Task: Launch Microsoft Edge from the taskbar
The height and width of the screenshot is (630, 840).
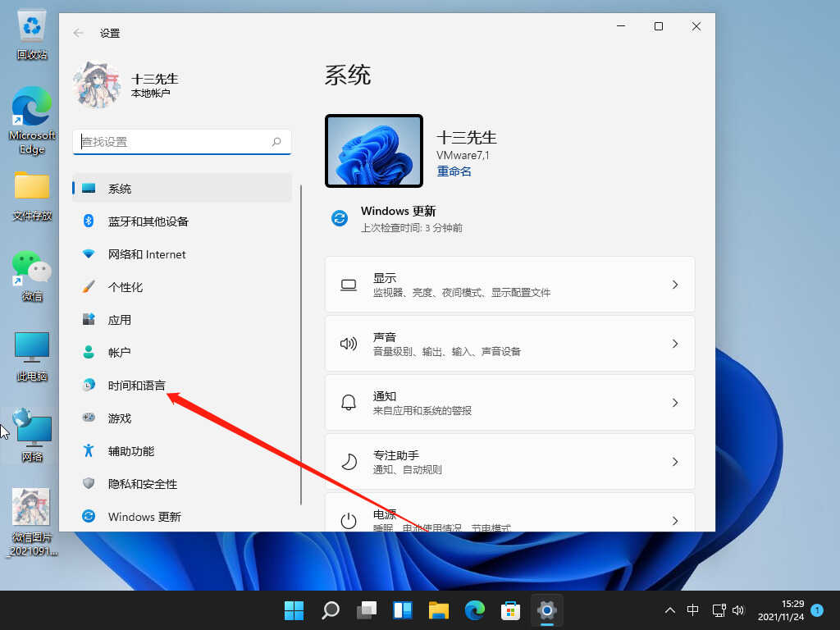Action: (x=475, y=610)
